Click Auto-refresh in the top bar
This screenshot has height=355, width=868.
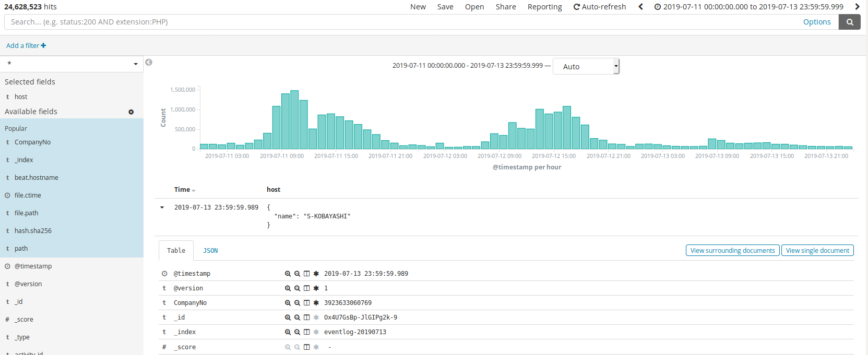pyautogui.click(x=600, y=7)
